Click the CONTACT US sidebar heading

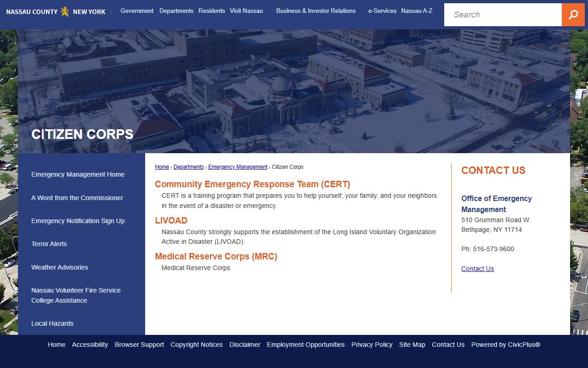coord(493,170)
